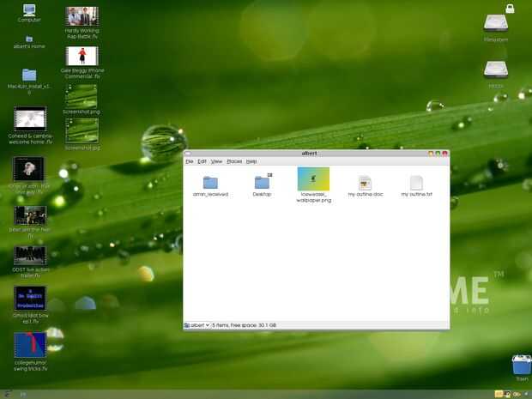Open the View menu in albert window
Image resolution: width=532 pixels, height=399 pixels.
click(x=216, y=161)
